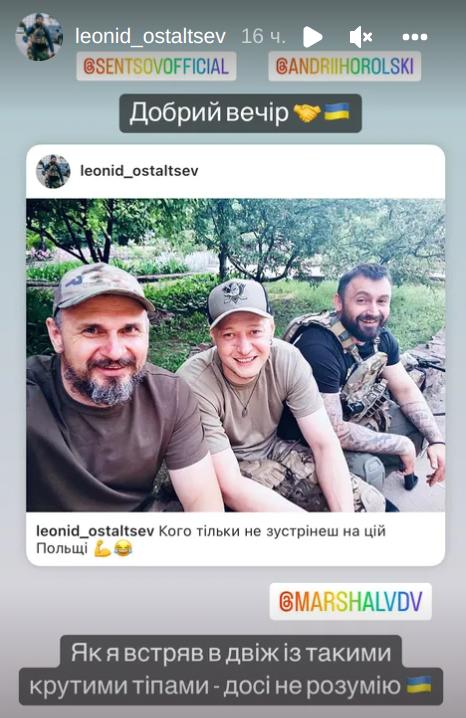Screen dimensions: 466x718
Task: Tap the @ANDRIIHOROLSKI mention sticker
Action: tap(344, 66)
